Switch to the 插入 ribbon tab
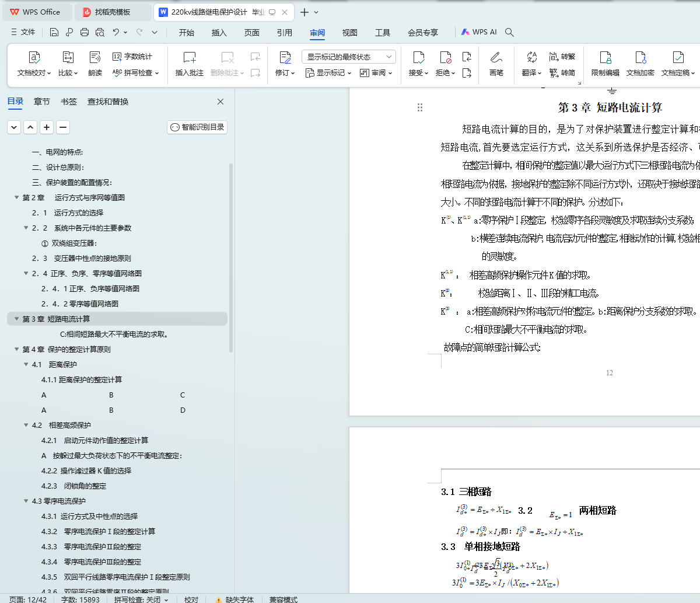 [219, 33]
